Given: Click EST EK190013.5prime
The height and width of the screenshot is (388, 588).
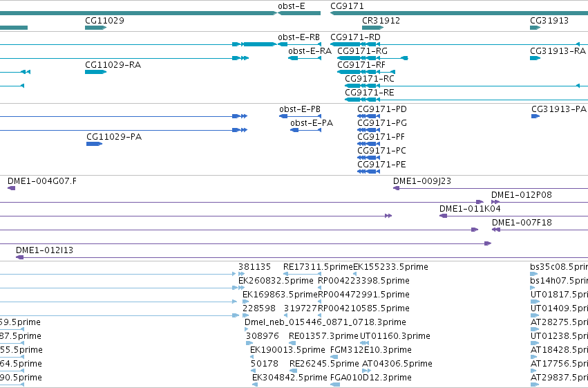Looking at the screenshot, I should coord(252,358).
